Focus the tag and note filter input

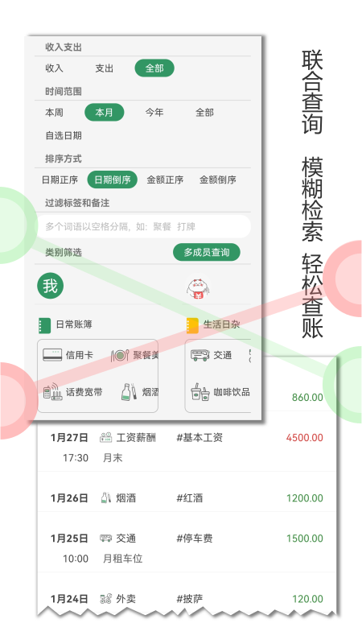click(143, 226)
